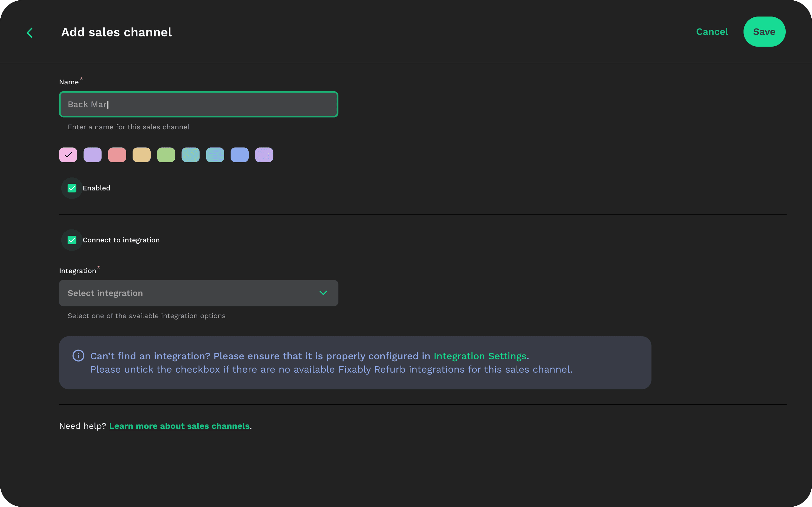Choose the teal color swatch
The height and width of the screenshot is (507, 812).
click(191, 155)
